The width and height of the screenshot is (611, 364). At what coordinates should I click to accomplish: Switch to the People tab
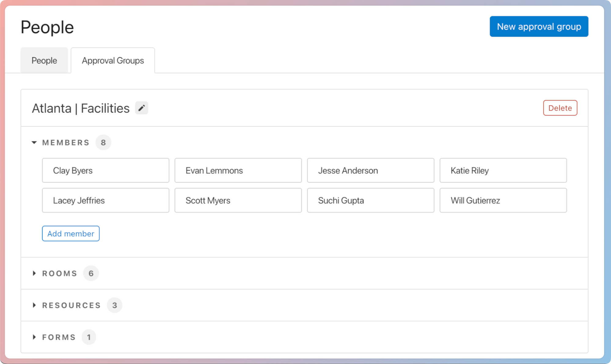(x=44, y=60)
